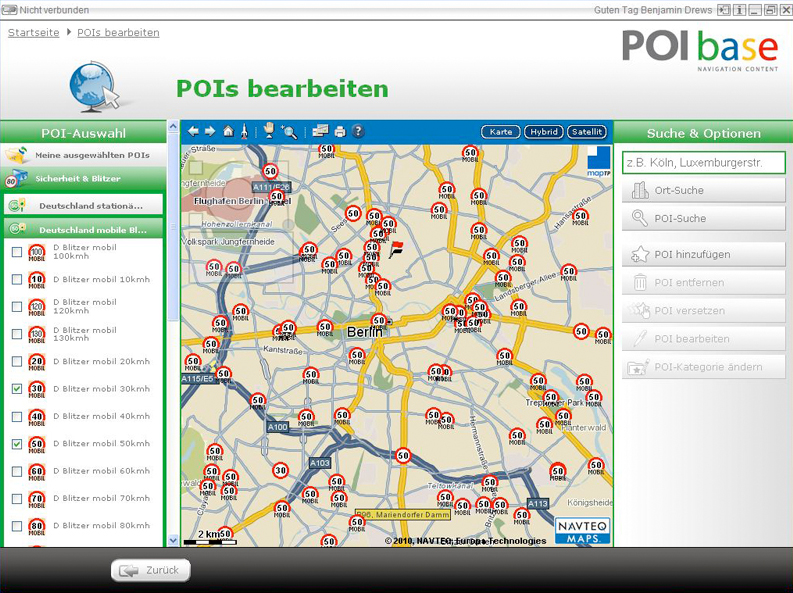Click the Zurück button
This screenshot has width=793, height=593.
(151, 570)
